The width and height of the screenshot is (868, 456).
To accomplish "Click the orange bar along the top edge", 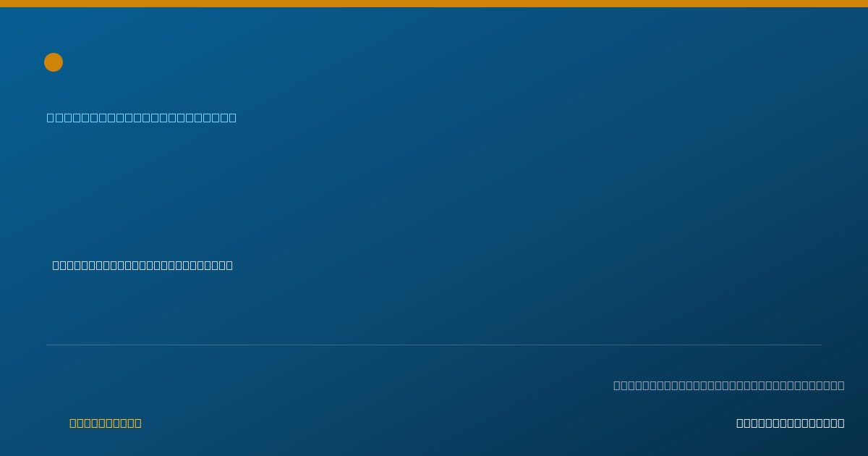I will [434, 4].
